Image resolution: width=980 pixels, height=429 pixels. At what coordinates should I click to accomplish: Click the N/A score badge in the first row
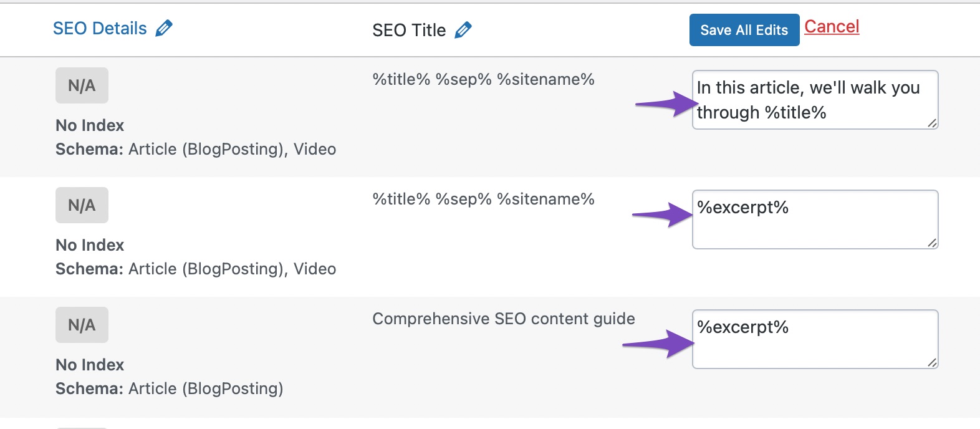[x=82, y=85]
